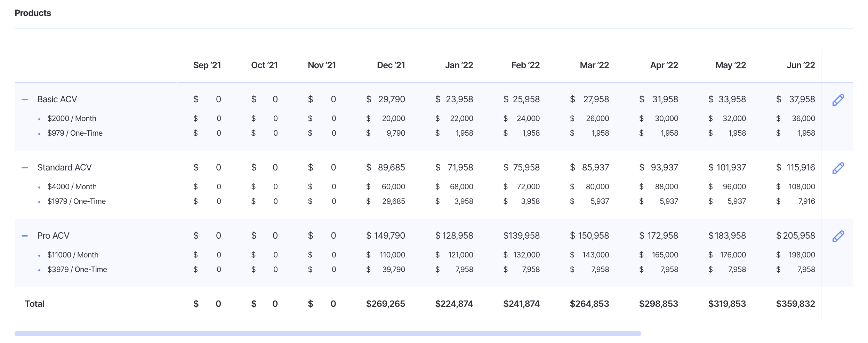
Task: Edit the Basic ACV product row
Action: pos(838,100)
